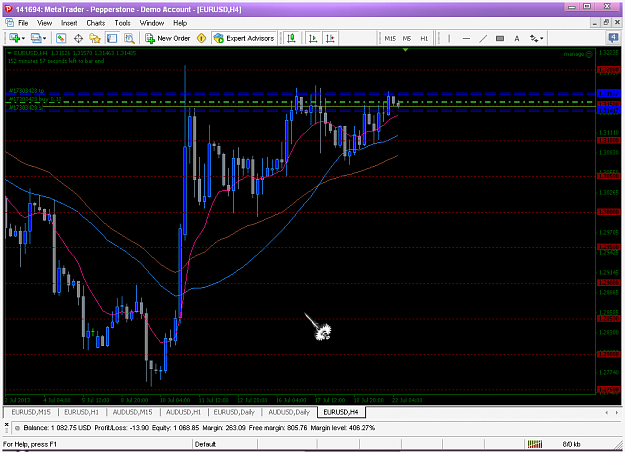Click the blue stop-loss price label
The width and height of the screenshot is (625, 452).
pos(608,110)
